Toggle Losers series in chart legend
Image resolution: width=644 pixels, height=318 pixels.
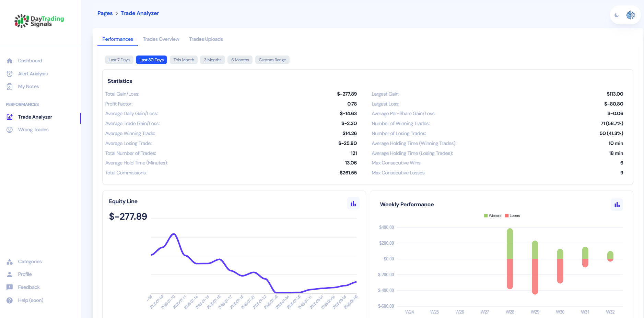coord(514,216)
